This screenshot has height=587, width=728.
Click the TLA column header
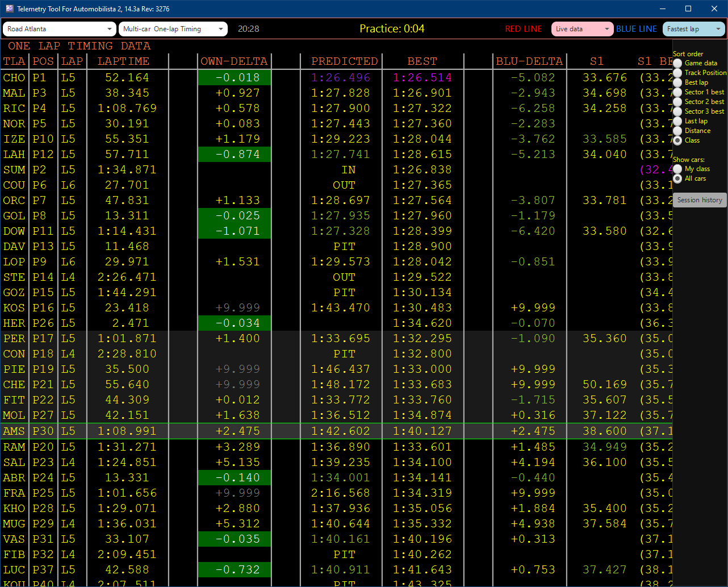[x=14, y=61]
